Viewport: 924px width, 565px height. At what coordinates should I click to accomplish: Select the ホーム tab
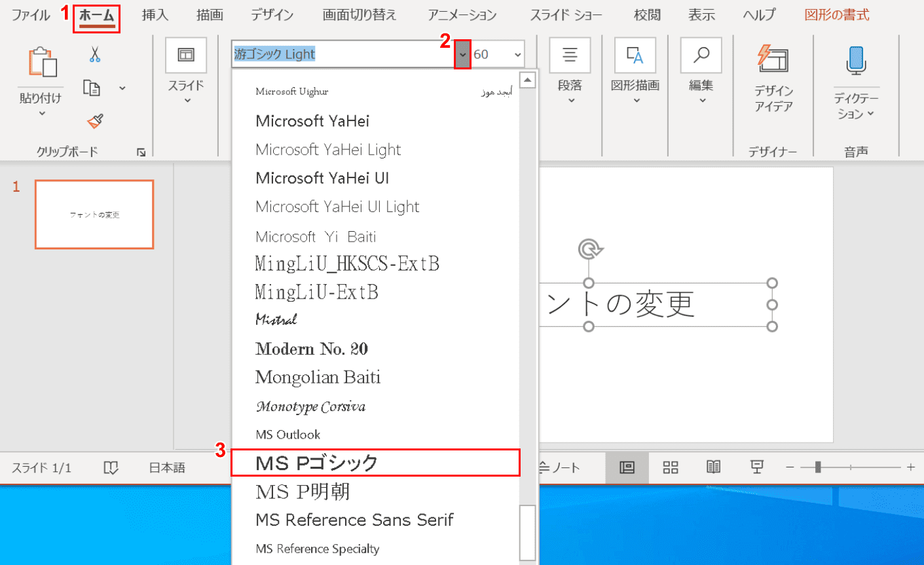click(97, 15)
